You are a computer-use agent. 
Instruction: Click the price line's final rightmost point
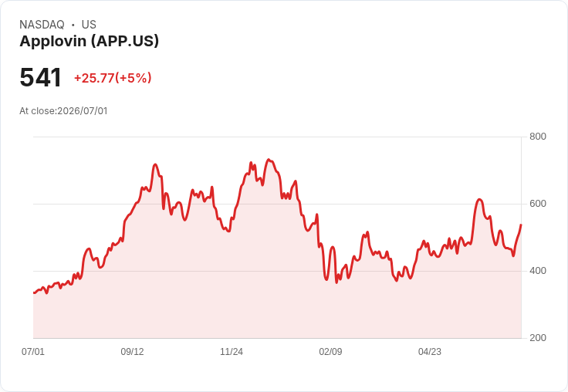point(521,225)
